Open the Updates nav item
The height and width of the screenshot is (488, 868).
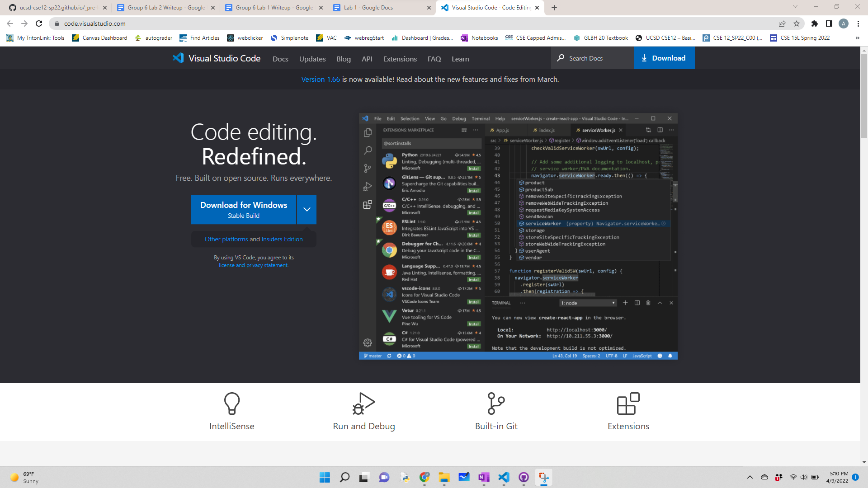point(312,59)
